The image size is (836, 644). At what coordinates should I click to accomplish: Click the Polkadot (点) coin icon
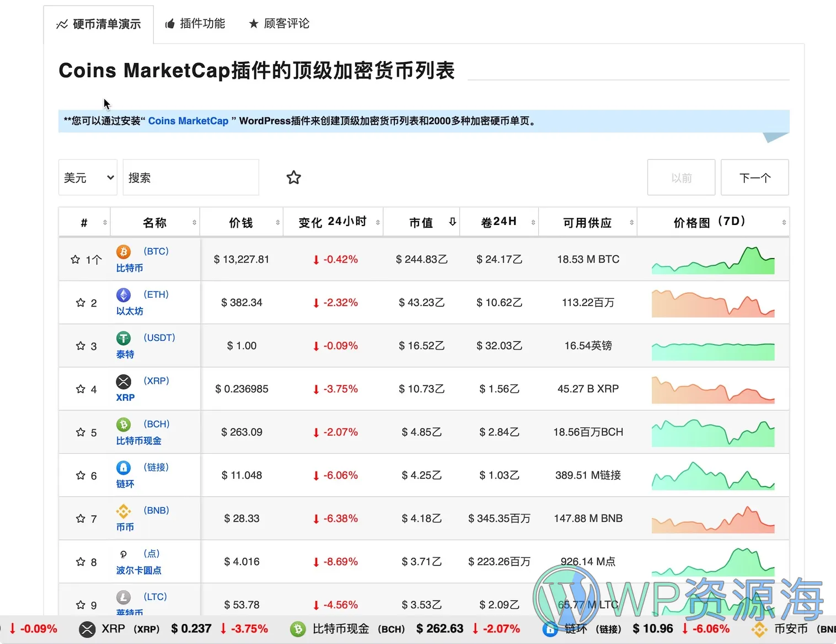coord(123,554)
